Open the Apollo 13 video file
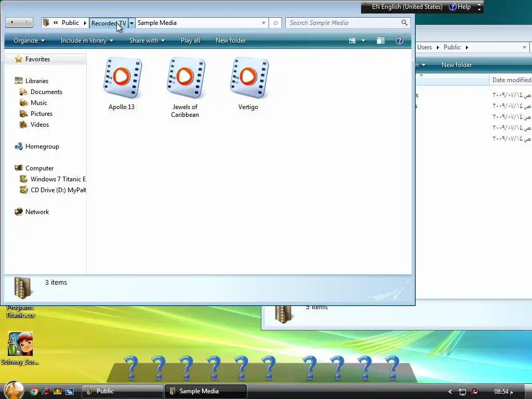This screenshot has width=532, height=399. tap(122, 84)
